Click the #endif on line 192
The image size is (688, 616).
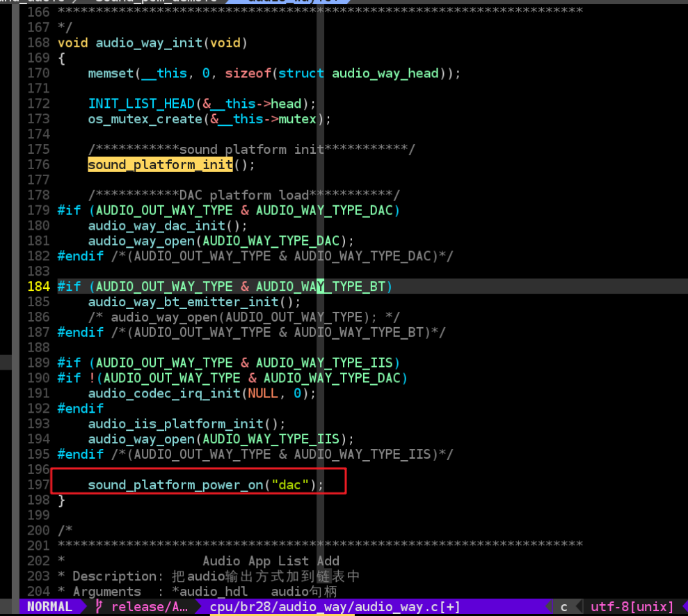point(80,409)
